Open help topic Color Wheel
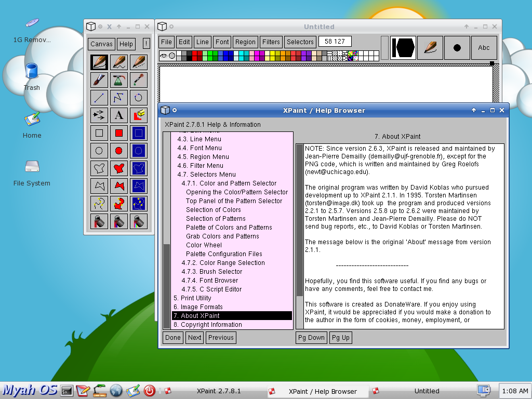The width and height of the screenshot is (532, 399). pyautogui.click(x=232, y=245)
